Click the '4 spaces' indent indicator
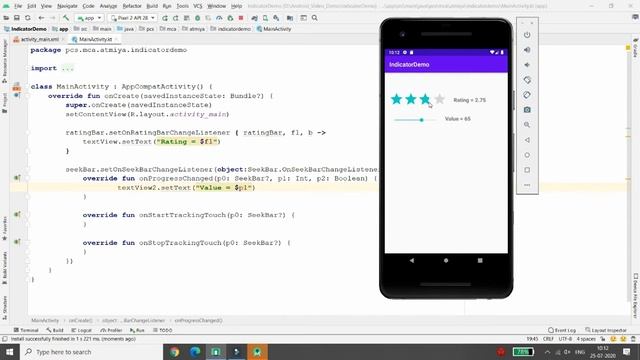This screenshot has height=360, width=640. tap(586, 339)
